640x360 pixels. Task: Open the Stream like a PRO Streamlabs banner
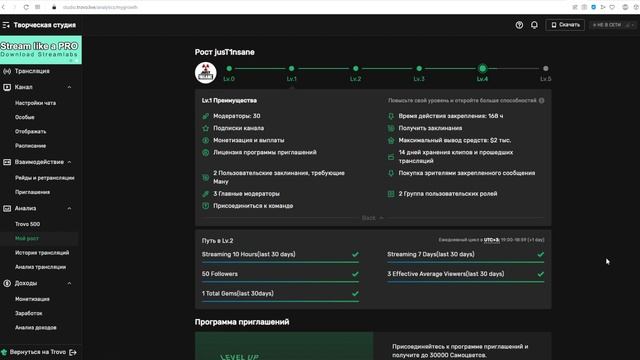tap(41, 50)
